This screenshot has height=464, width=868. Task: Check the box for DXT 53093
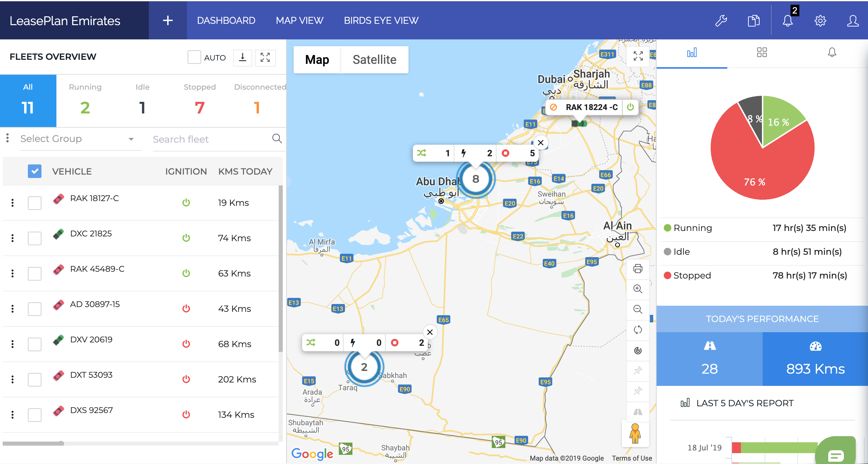(35, 379)
